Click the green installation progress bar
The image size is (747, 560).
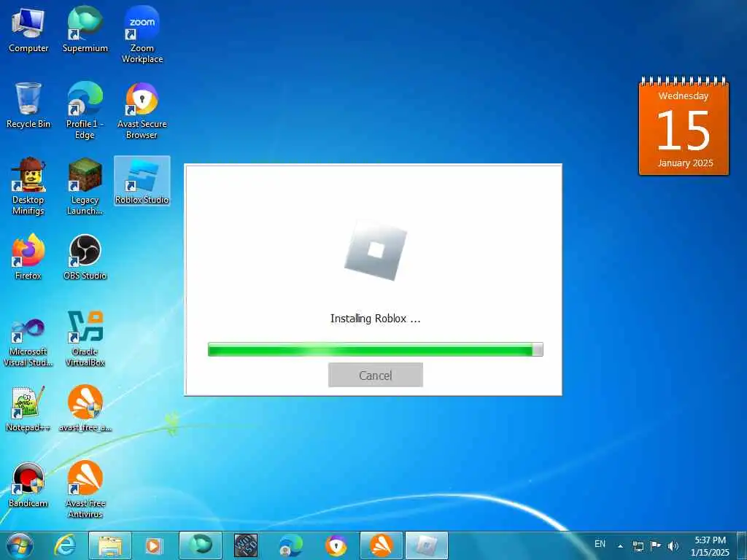pos(376,349)
